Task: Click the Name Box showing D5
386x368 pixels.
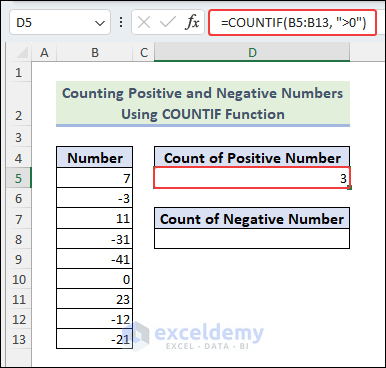Action: point(60,23)
